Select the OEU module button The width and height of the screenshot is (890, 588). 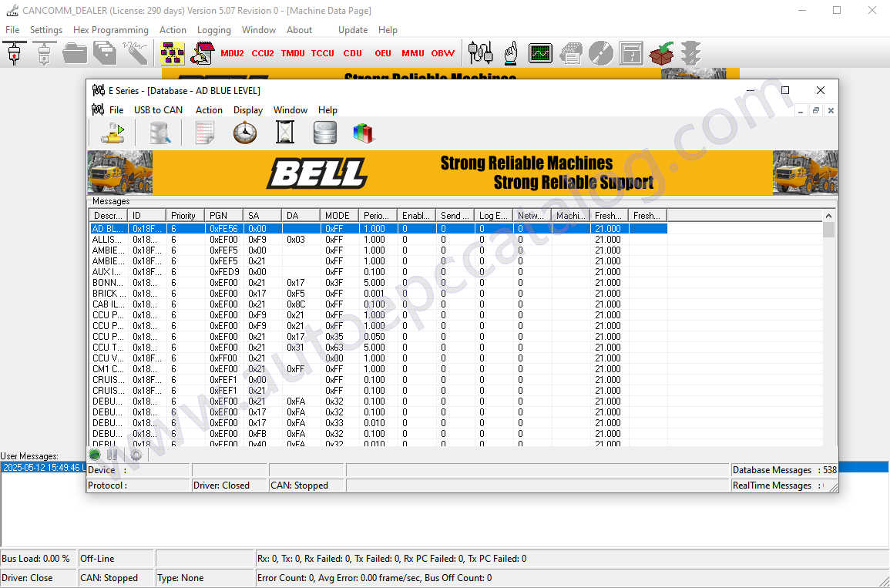tap(382, 53)
